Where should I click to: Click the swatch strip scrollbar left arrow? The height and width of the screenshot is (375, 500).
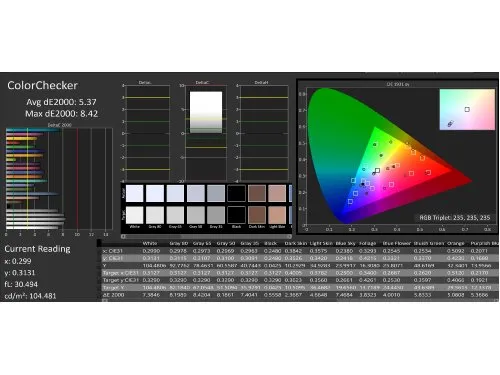[x=123, y=236]
